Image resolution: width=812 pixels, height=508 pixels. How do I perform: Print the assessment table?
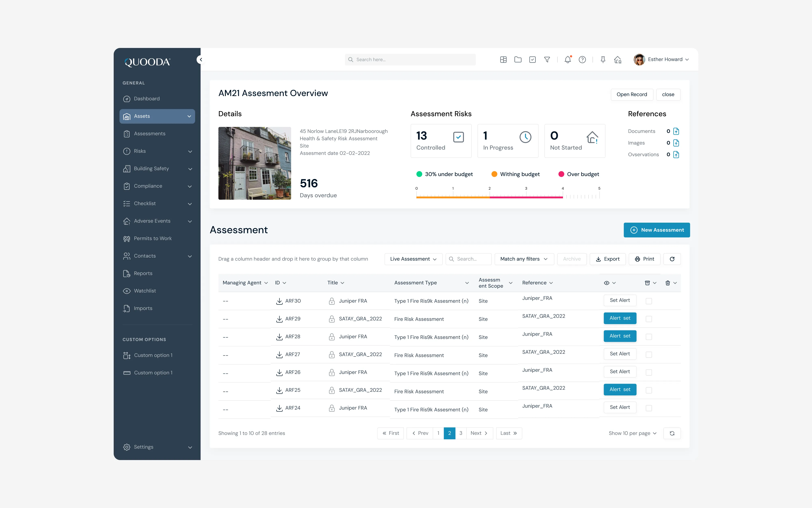tap(644, 259)
